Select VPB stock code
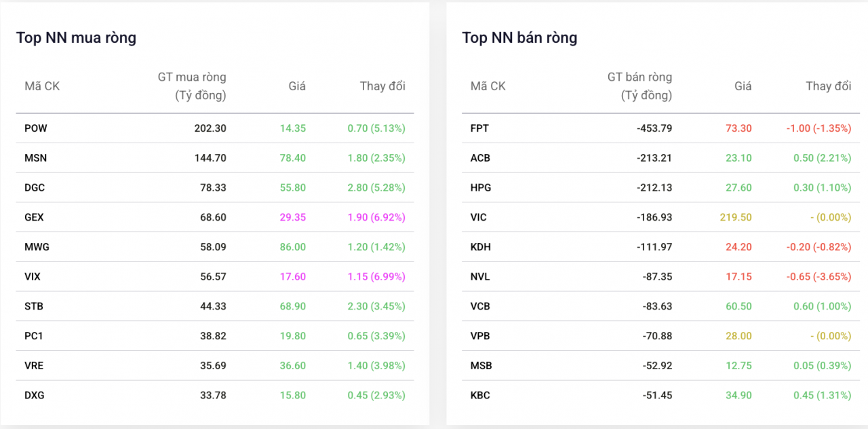Image resolution: width=868 pixels, height=429 pixels. point(480,336)
